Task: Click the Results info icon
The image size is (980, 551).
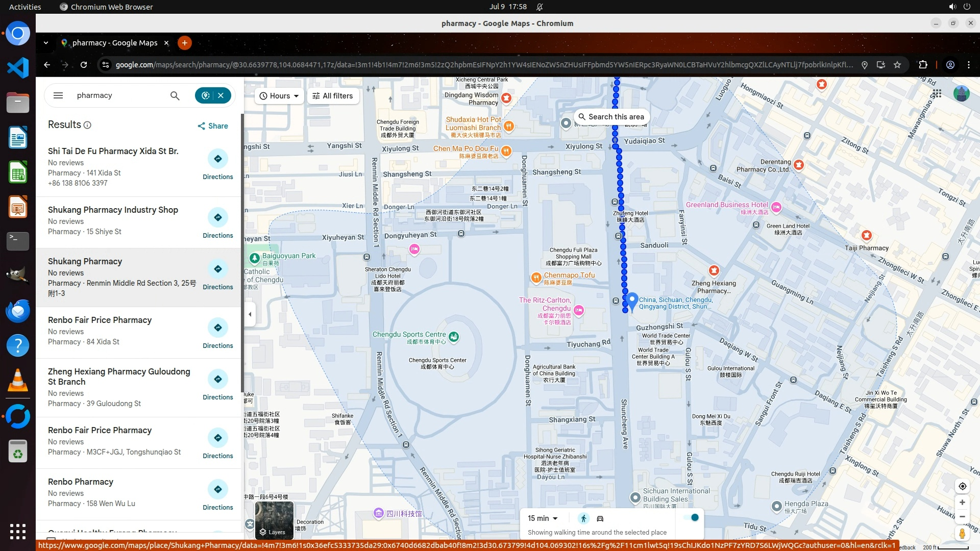Action: [x=87, y=125]
